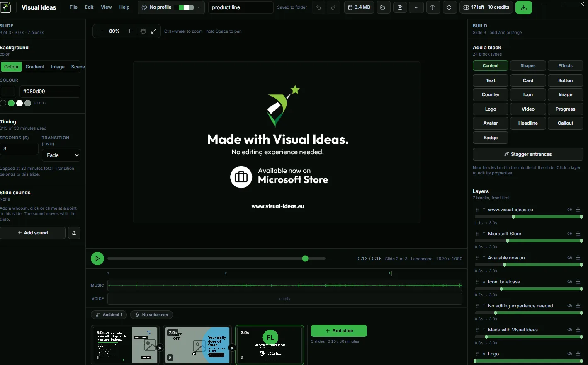Click the play button
The image size is (588, 365).
97,259
